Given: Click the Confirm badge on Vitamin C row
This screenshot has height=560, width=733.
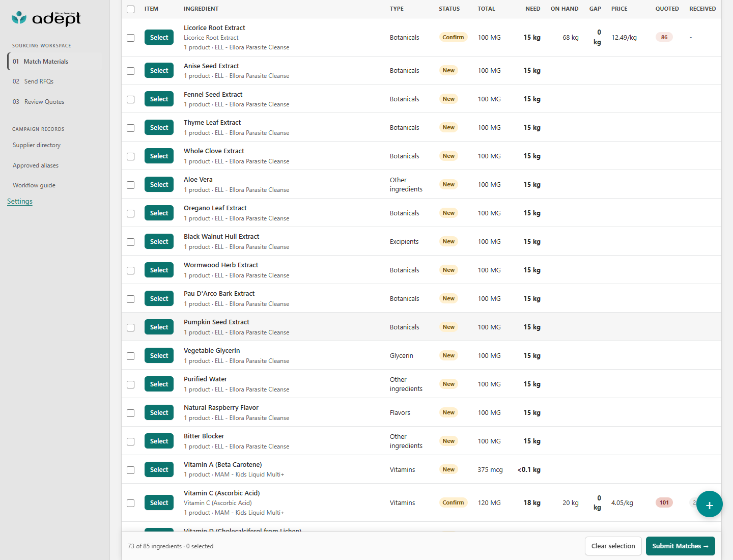Looking at the screenshot, I should coord(453,502).
